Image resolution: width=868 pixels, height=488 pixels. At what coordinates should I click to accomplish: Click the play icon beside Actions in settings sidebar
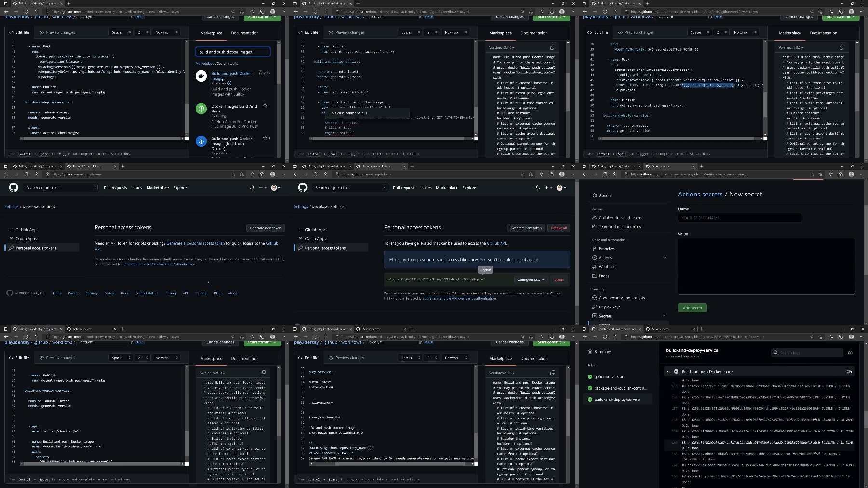594,258
